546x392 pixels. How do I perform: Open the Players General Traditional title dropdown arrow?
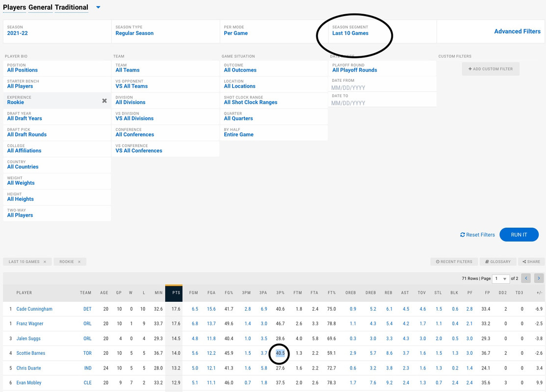(x=98, y=7)
